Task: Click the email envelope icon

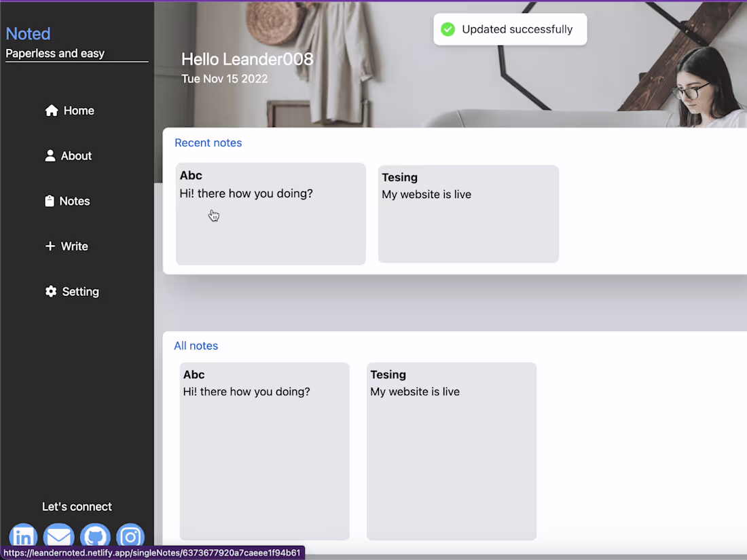Action: (x=58, y=537)
